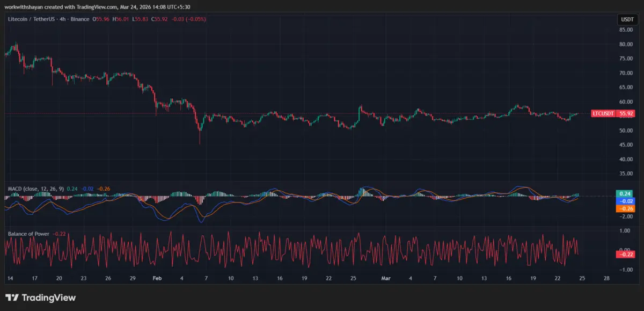
Task: Click Binance exchange name in legend
Action: tap(82, 19)
